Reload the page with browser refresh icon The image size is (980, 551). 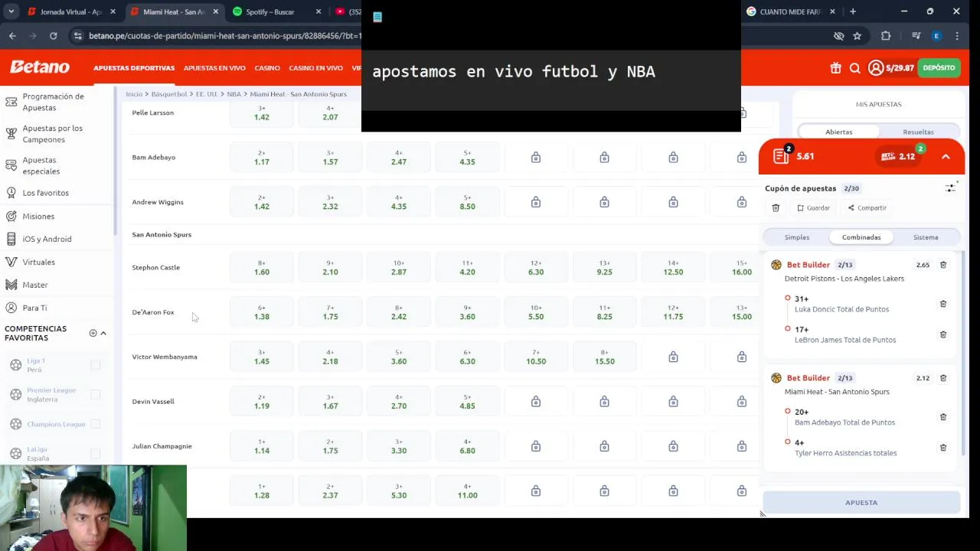pyautogui.click(x=53, y=36)
